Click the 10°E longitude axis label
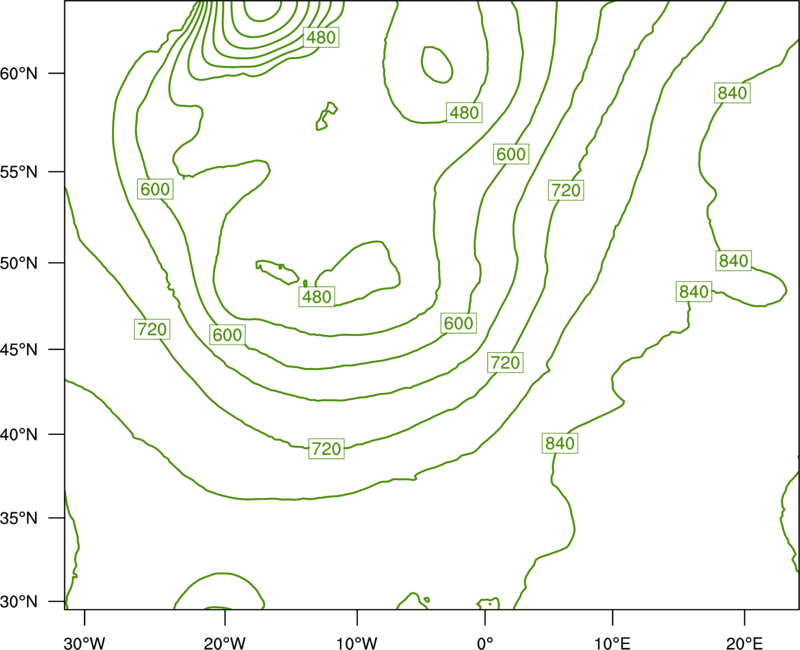The height and width of the screenshot is (650, 800). click(x=612, y=643)
